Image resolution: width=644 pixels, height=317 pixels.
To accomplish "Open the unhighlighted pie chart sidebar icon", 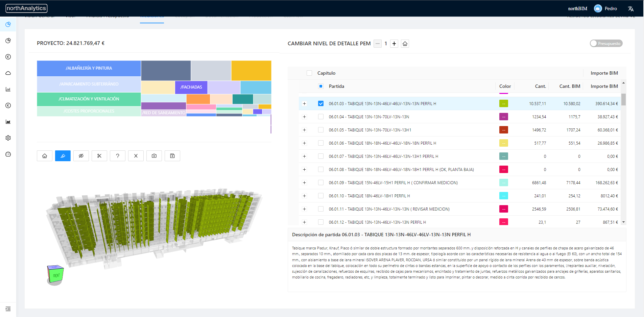I will (x=8, y=41).
